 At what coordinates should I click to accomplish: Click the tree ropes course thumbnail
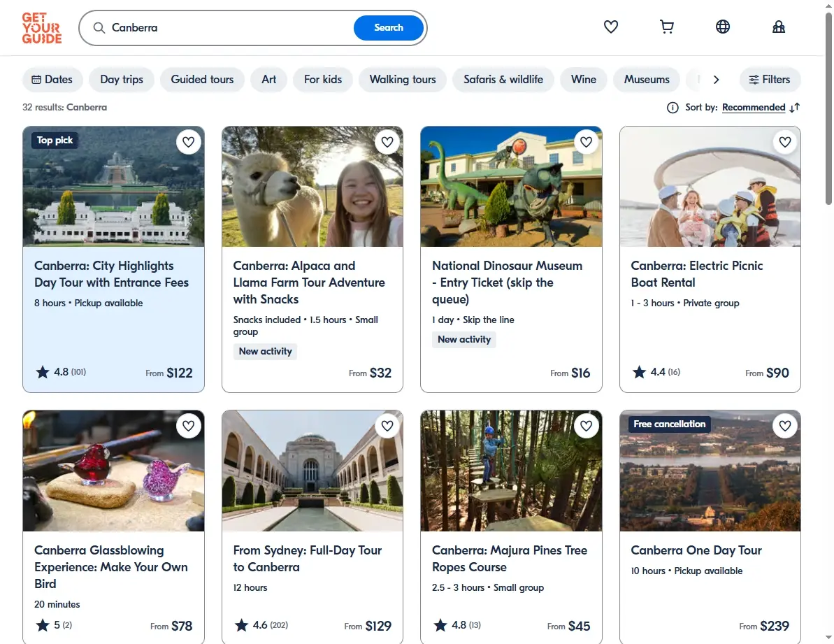click(x=511, y=471)
